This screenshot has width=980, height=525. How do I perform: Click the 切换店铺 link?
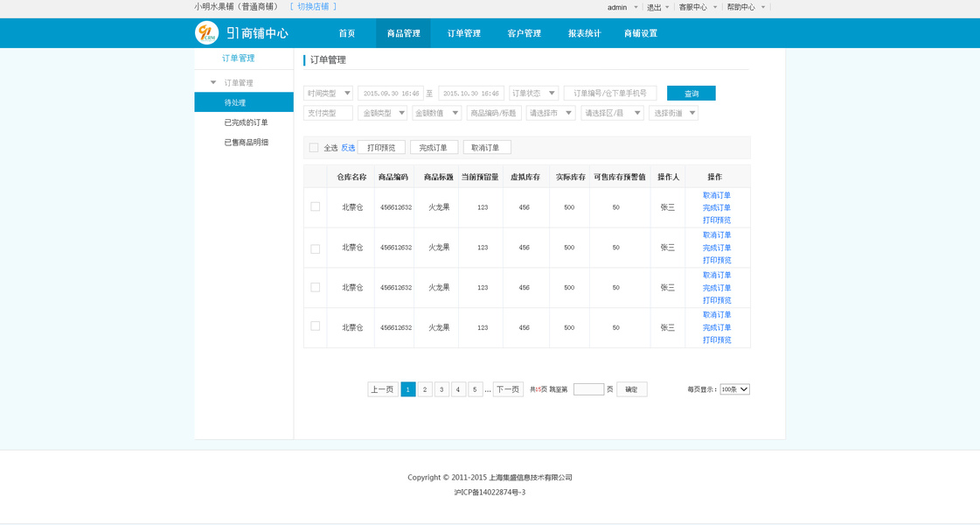(x=313, y=6)
